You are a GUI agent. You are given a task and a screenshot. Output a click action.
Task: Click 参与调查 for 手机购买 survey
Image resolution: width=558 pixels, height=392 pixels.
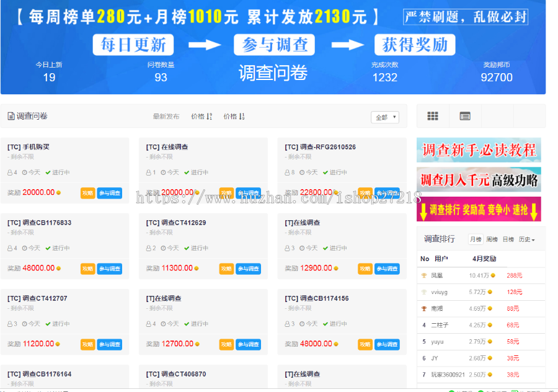[x=110, y=193]
